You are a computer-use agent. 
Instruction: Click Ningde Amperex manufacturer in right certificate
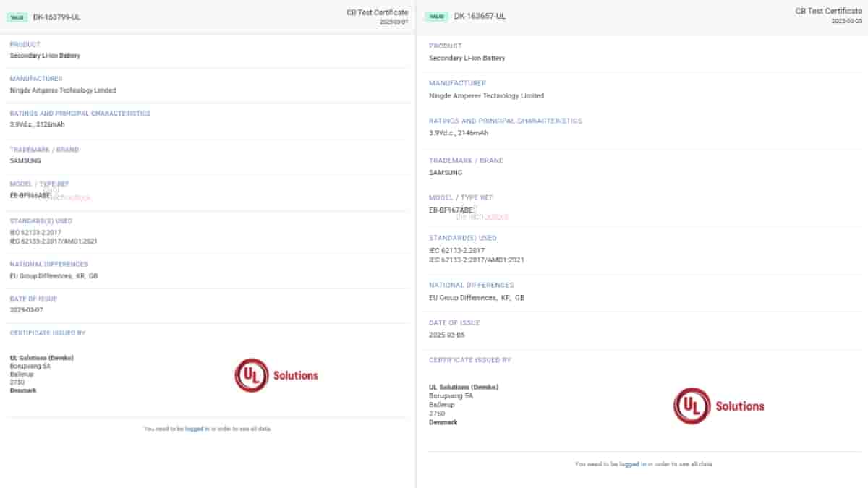click(485, 95)
